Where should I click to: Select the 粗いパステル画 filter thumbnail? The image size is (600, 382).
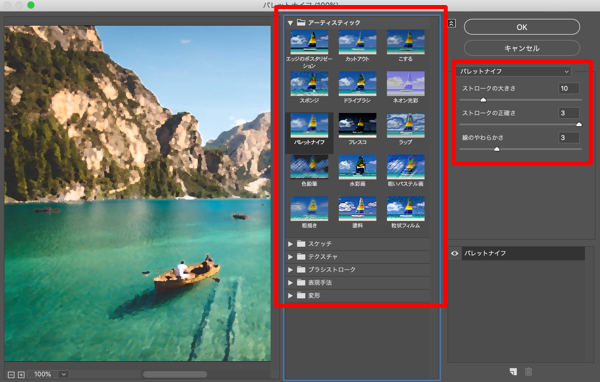click(406, 167)
